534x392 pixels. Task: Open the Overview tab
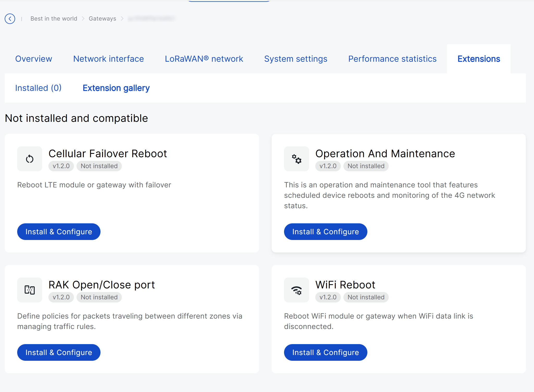tap(34, 59)
